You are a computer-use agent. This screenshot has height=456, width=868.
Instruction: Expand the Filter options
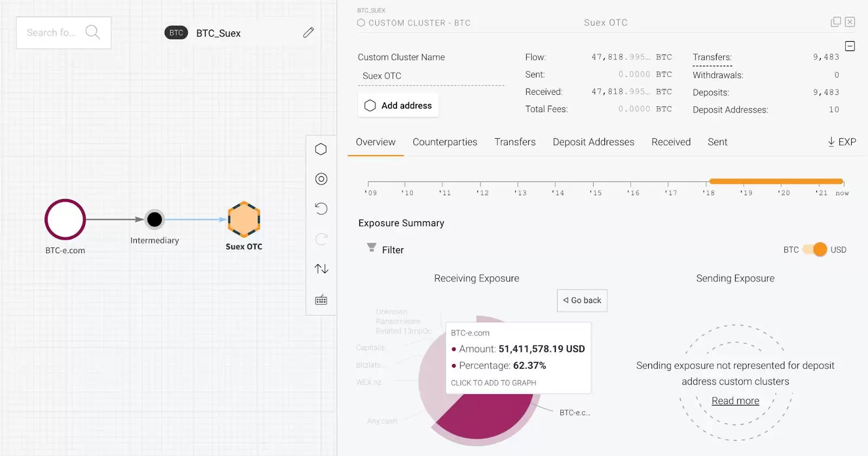385,249
